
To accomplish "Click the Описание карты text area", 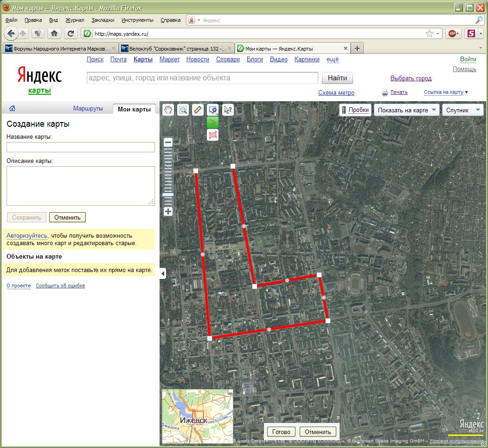I will pyautogui.click(x=81, y=186).
